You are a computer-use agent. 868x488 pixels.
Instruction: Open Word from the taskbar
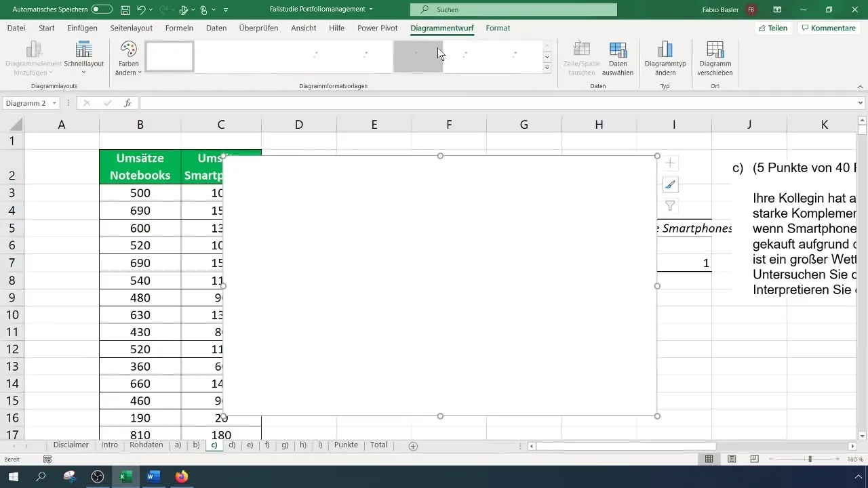click(153, 476)
